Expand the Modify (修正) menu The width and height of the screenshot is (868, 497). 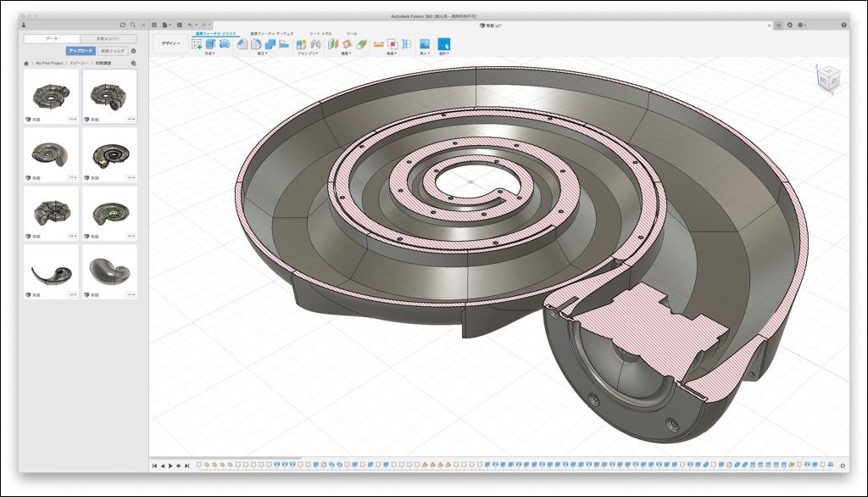coord(263,53)
